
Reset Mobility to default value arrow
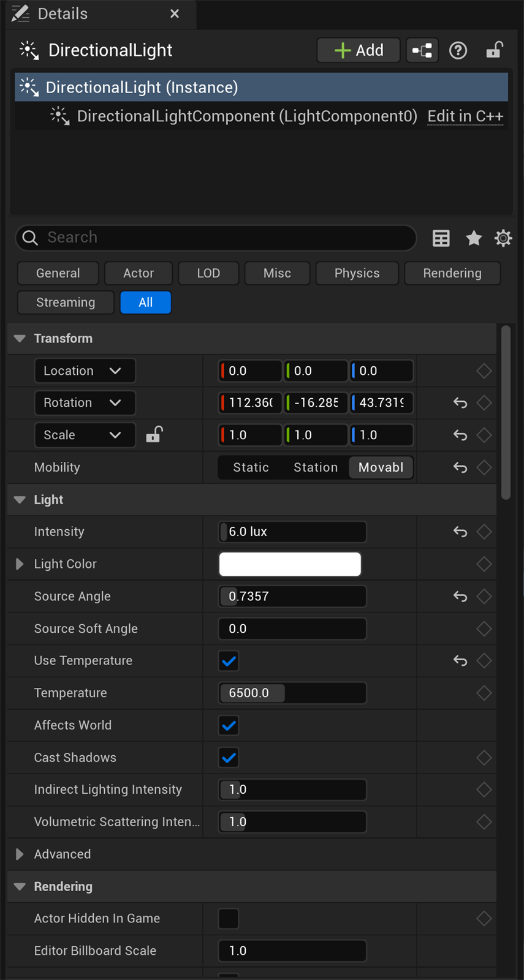click(460, 467)
